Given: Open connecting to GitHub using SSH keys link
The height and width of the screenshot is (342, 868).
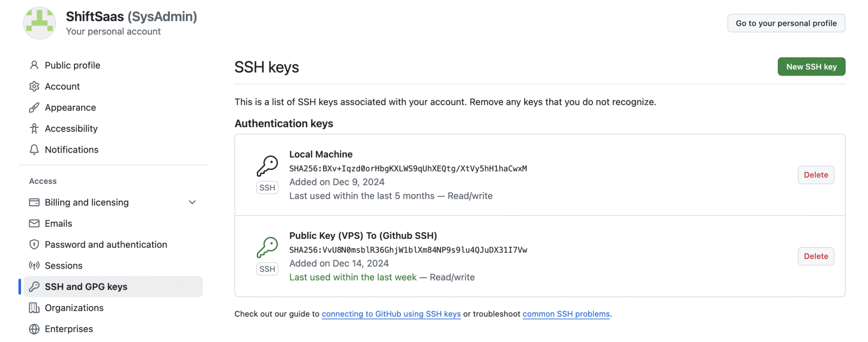Looking at the screenshot, I should click(391, 314).
